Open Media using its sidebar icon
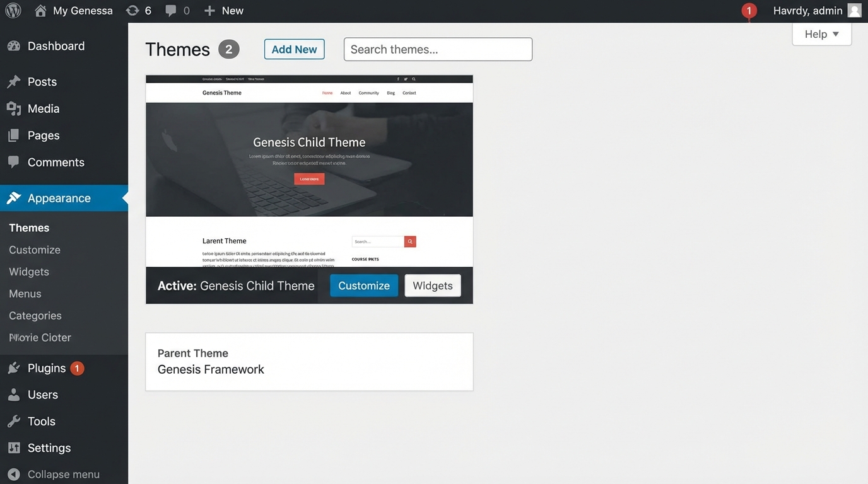868x484 pixels. 14,108
